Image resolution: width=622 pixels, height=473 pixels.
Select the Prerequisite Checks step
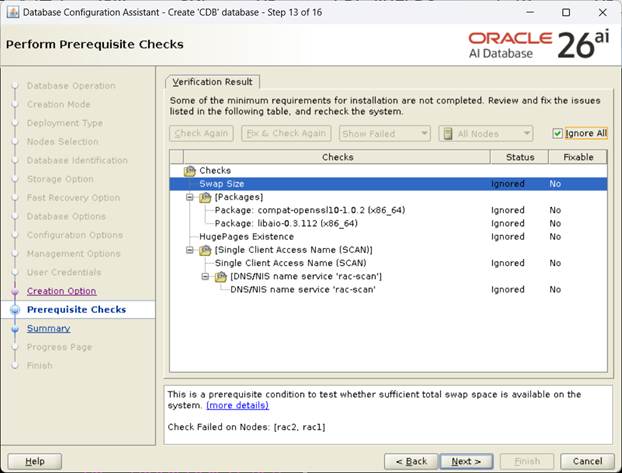point(76,310)
